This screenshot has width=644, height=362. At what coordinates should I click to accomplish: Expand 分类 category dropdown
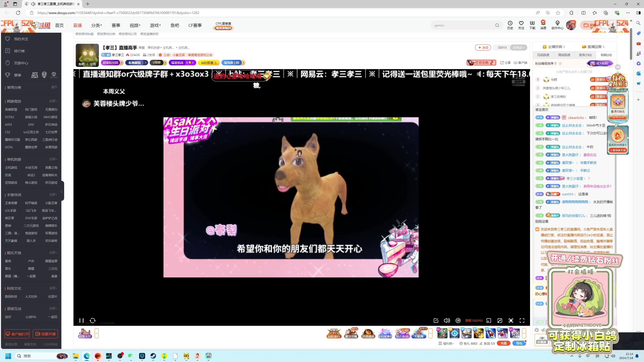click(97, 25)
